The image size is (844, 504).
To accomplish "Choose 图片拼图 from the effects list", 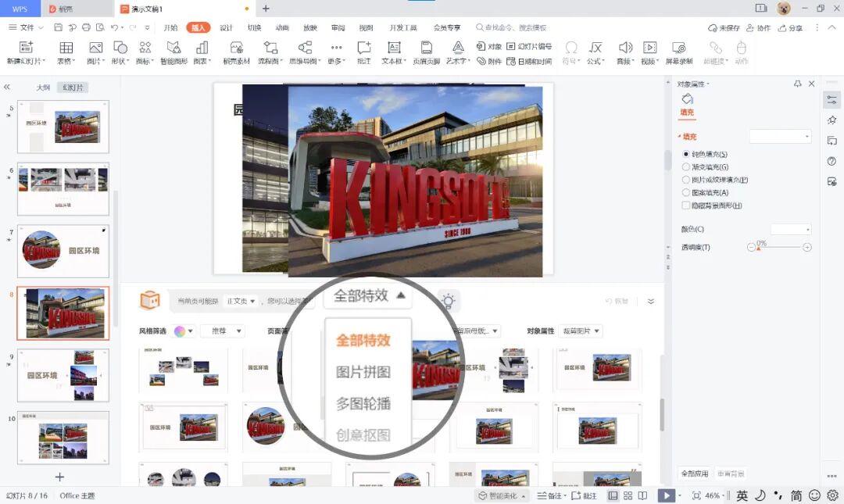I will 363,372.
